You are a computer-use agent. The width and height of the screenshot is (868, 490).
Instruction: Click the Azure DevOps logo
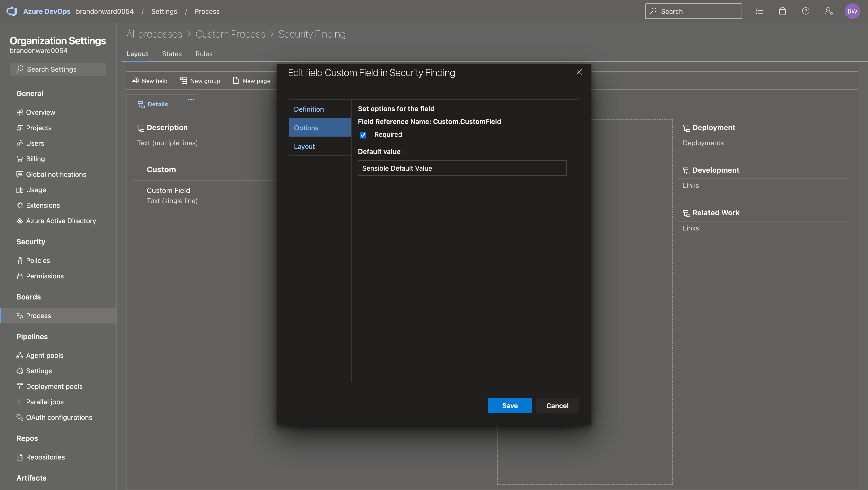coord(12,11)
